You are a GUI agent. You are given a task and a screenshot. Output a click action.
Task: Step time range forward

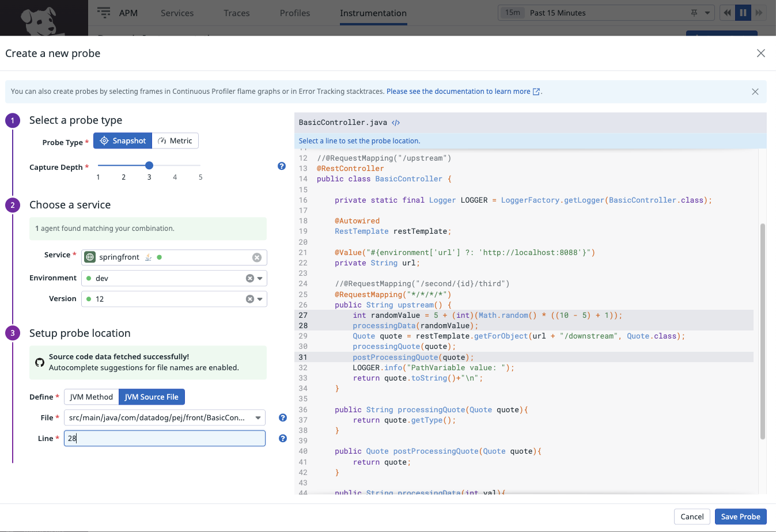point(759,13)
